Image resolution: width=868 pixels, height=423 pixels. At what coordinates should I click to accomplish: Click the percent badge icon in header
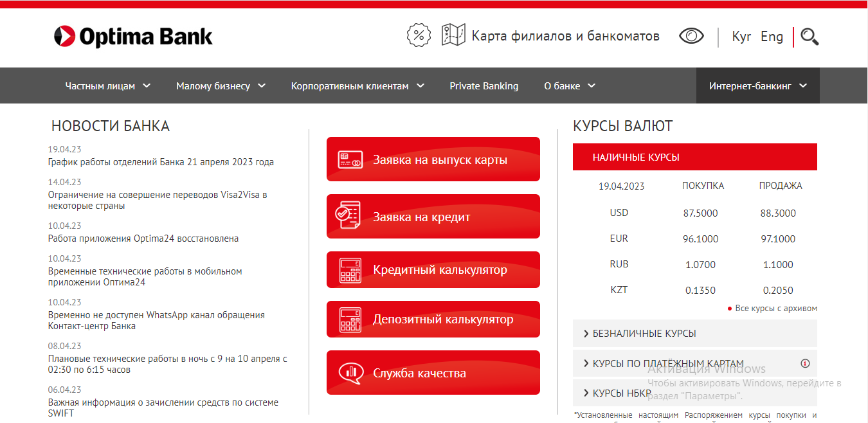pos(419,35)
